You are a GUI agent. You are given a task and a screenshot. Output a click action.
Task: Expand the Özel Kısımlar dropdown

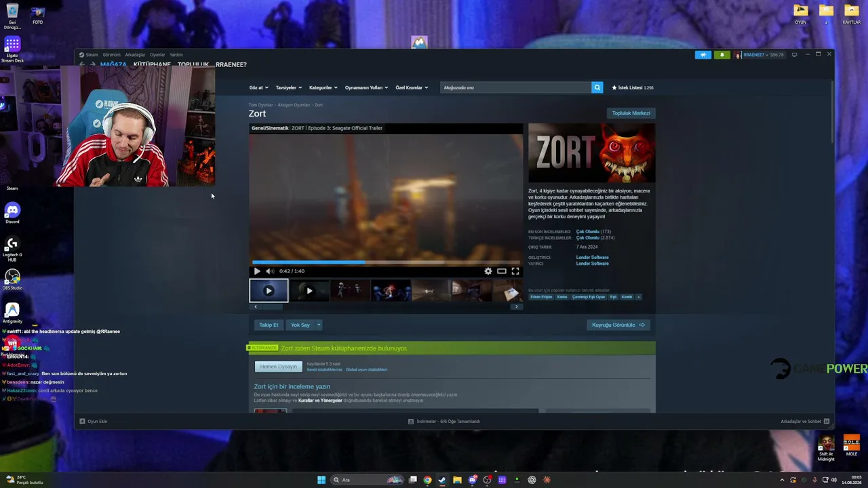pos(412,87)
